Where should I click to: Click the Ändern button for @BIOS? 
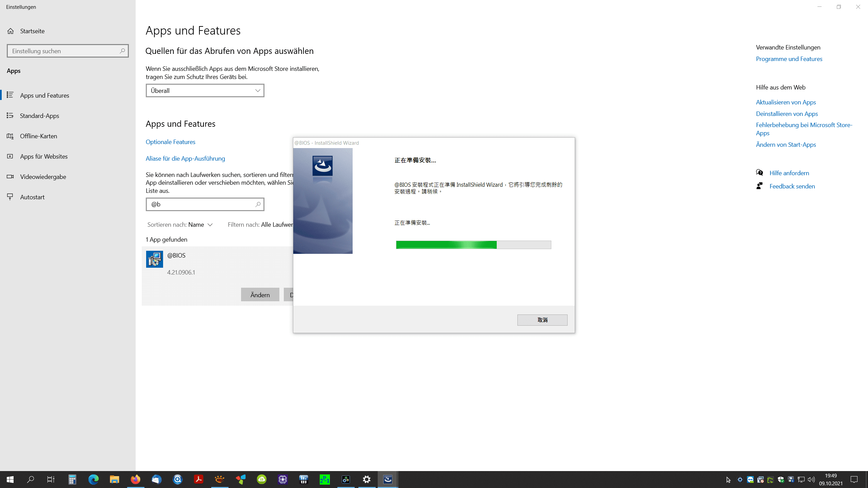tap(260, 295)
